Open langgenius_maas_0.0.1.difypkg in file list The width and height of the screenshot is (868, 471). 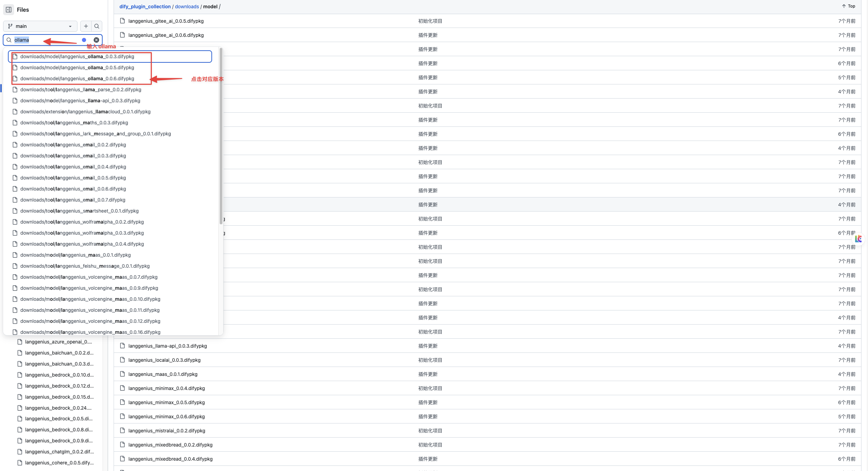(163, 374)
